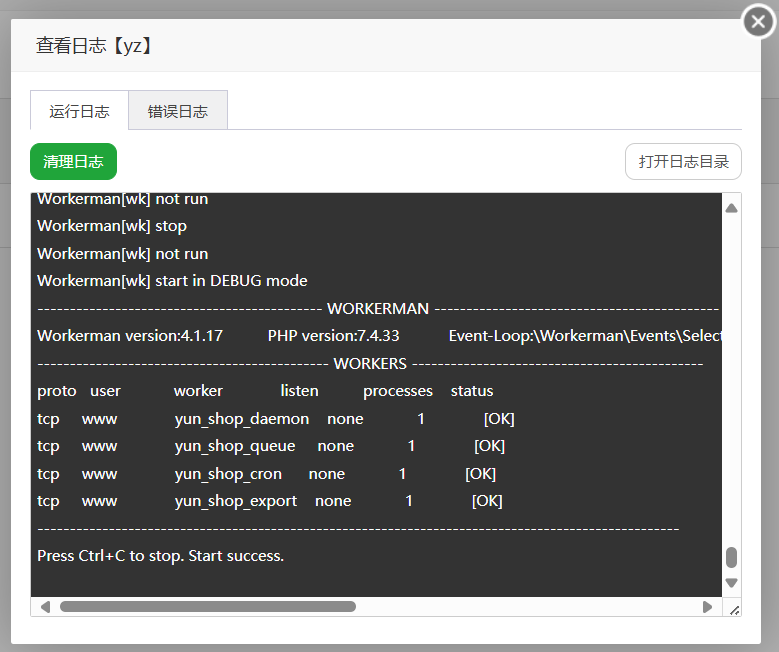Click the log's vertical scrollbar up arrow
Screen dimensions: 779x652
731,208
